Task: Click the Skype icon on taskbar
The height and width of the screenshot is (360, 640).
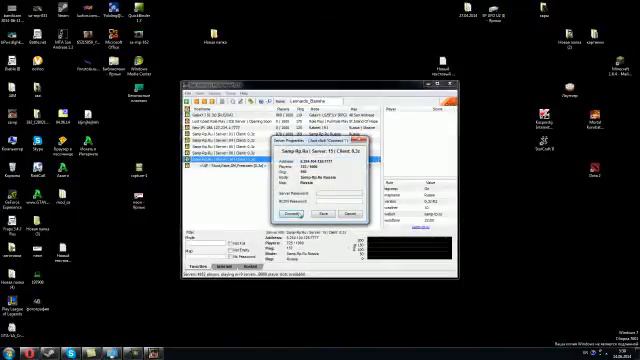Action: 71,353
